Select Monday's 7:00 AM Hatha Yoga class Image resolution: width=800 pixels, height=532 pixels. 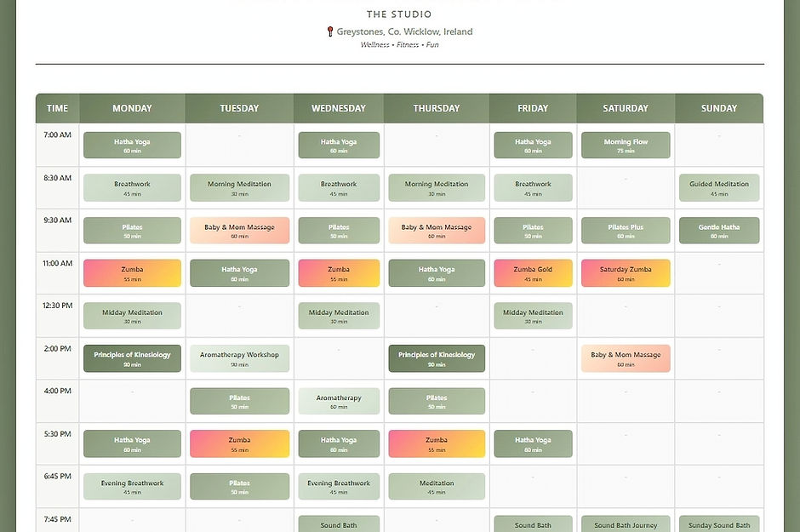coord(132,145)
